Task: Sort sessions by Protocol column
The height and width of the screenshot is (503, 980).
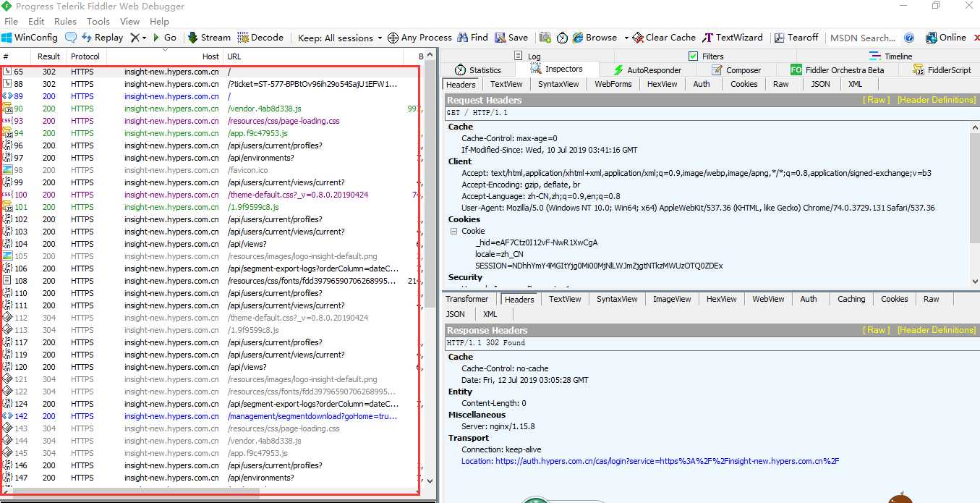Action: coord(85,56)
